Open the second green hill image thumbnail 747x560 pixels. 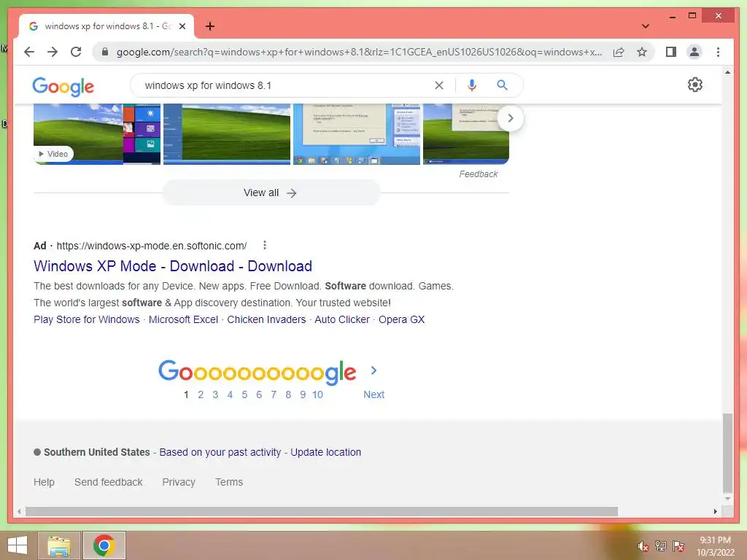click(227, 134)
